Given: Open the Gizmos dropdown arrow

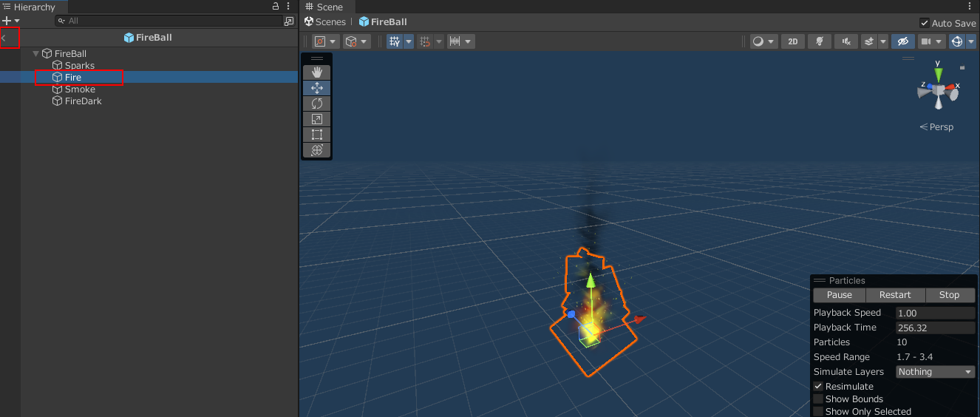Looking at the screenshot, I should (x=971, y=42).
